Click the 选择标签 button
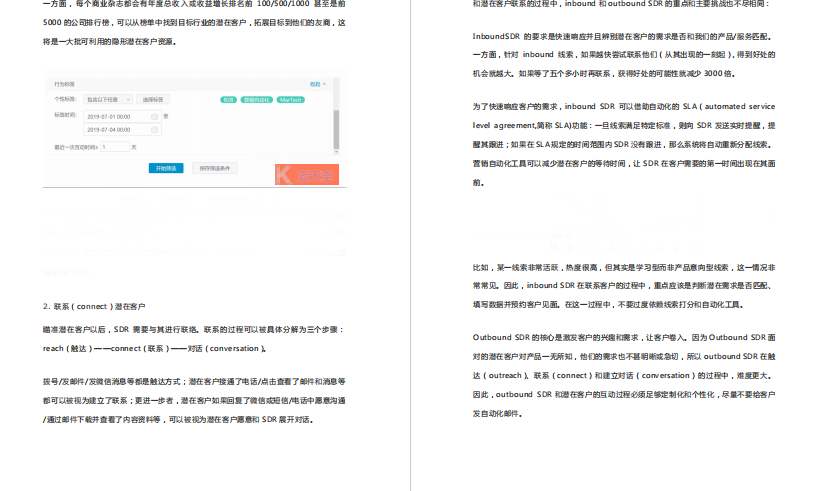The width and height of the screenshot is (813, 491). click(155, 100)
